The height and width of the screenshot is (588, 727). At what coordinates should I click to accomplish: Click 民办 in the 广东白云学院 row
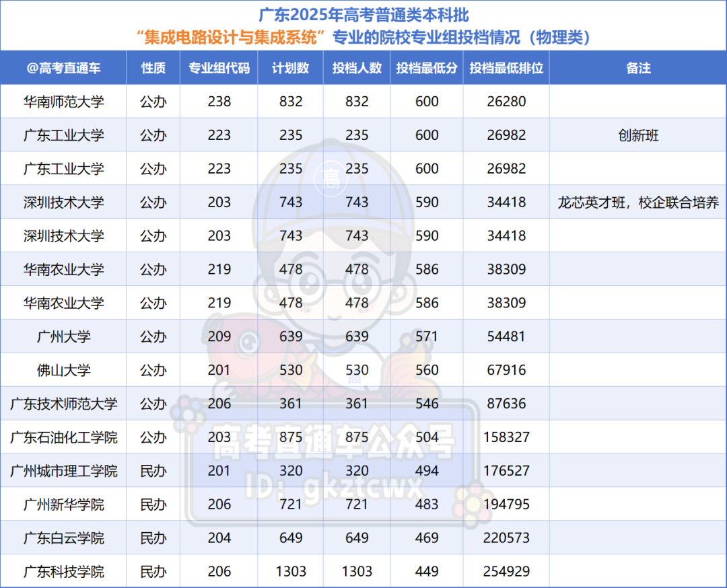point(153,538)
